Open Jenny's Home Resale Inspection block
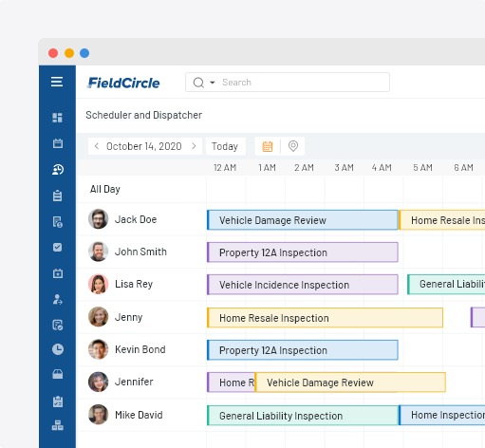This screenshot has width=485, height=448. (x=325, y=318)
